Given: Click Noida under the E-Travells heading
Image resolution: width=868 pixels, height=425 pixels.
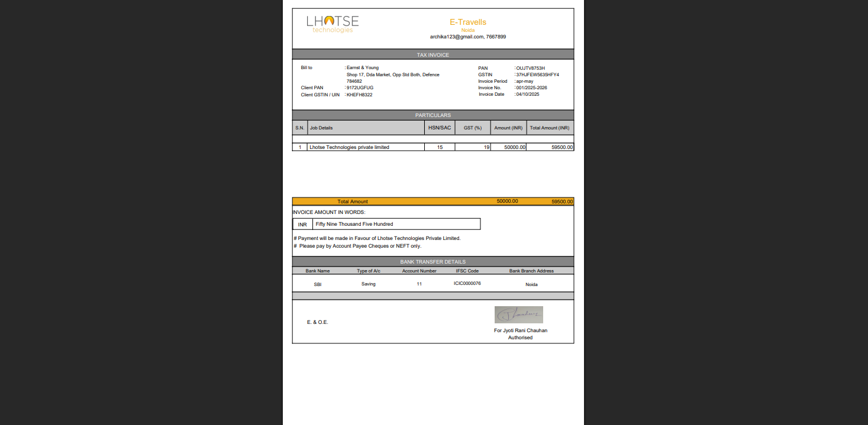Looking at the screenshot, I should click(468, 30).
